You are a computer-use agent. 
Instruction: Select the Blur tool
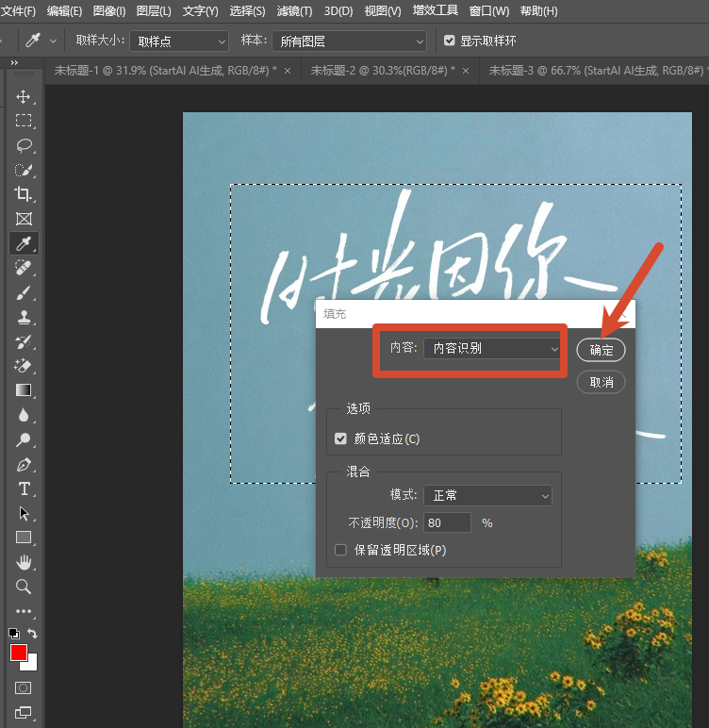[x=24, y=415]
